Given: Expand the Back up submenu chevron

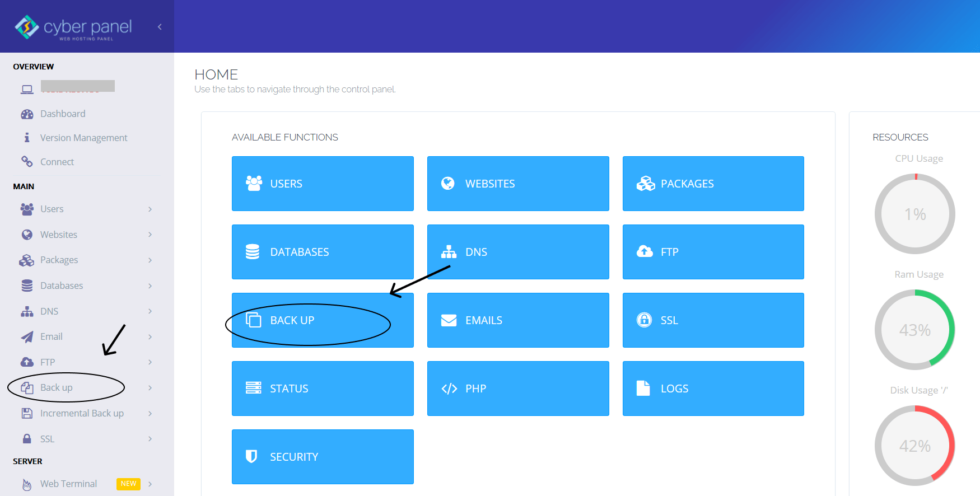Looking at the screenshot, I should (x=150, y=387).
